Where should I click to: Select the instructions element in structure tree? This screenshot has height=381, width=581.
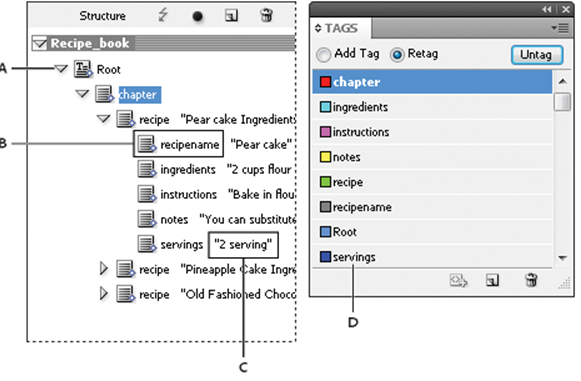(188, 194)
